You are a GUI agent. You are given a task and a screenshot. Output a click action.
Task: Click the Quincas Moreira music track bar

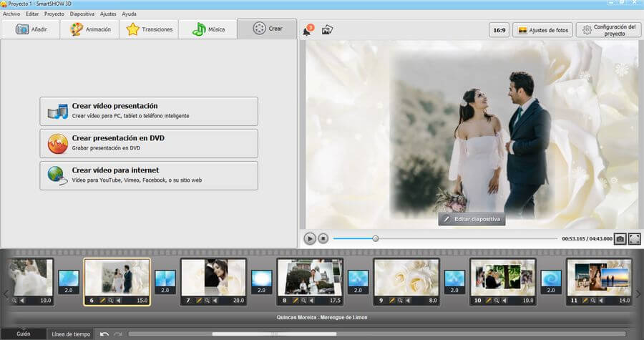pos(322,317)
